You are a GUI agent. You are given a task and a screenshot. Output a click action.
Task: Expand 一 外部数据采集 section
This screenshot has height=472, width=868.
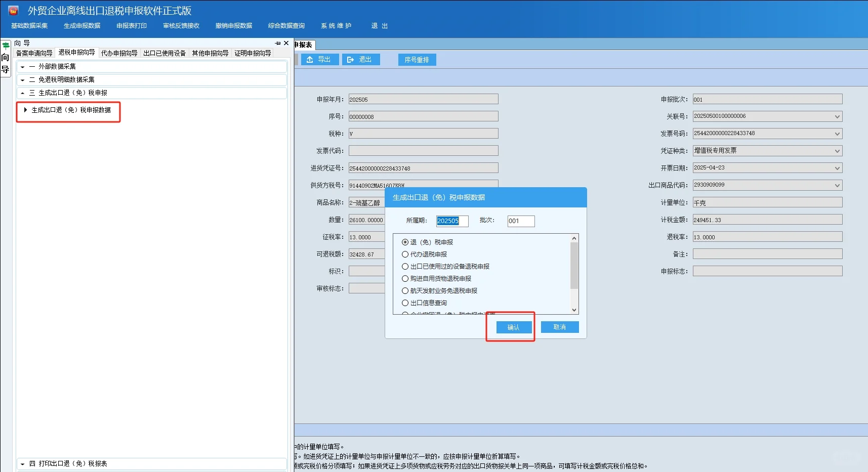pos(152,67)
